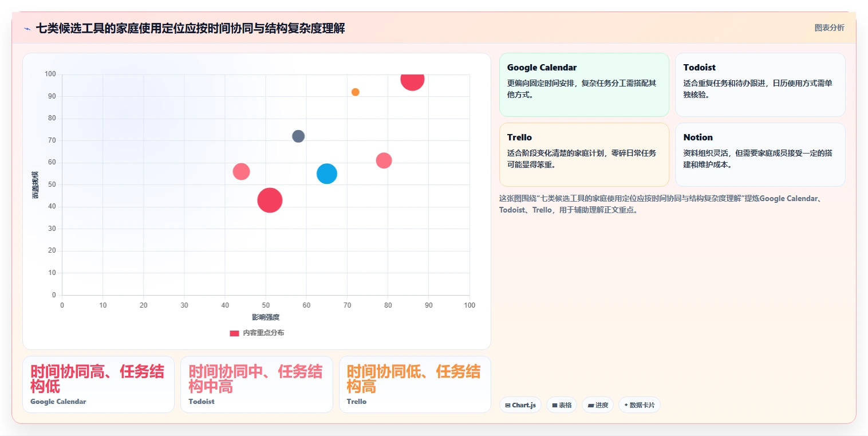Click the 时间协同中、任务结构中高 stat card
This screenshot has height=436, width=868.
pyautogui.click(x=257, y=384)
